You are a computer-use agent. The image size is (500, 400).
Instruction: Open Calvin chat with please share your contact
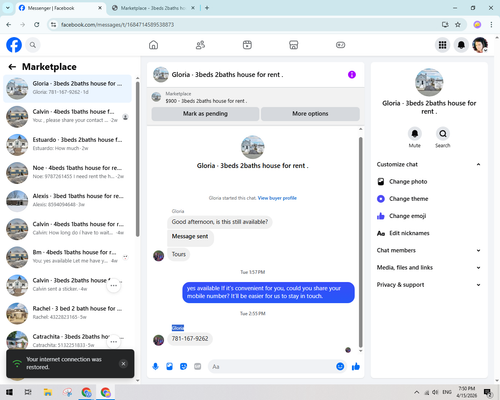67,116
